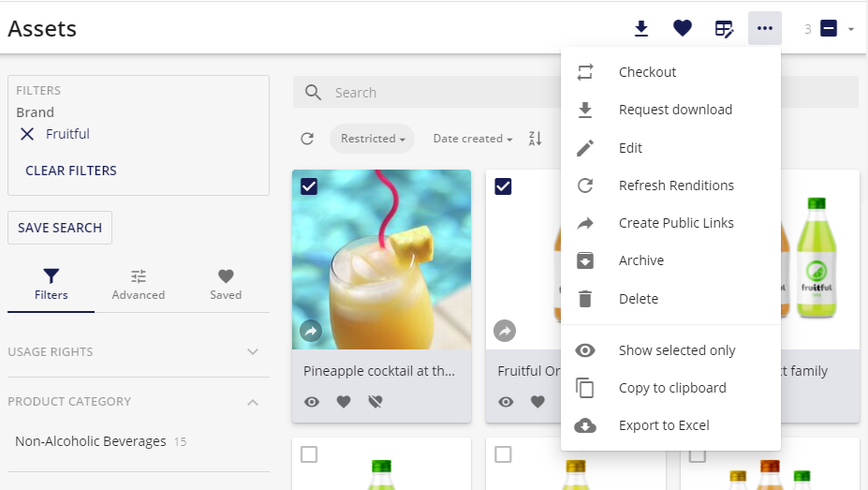Close the three-dots more actions menu
Viewport: 868px width, 490px height.
coord(764,28)
